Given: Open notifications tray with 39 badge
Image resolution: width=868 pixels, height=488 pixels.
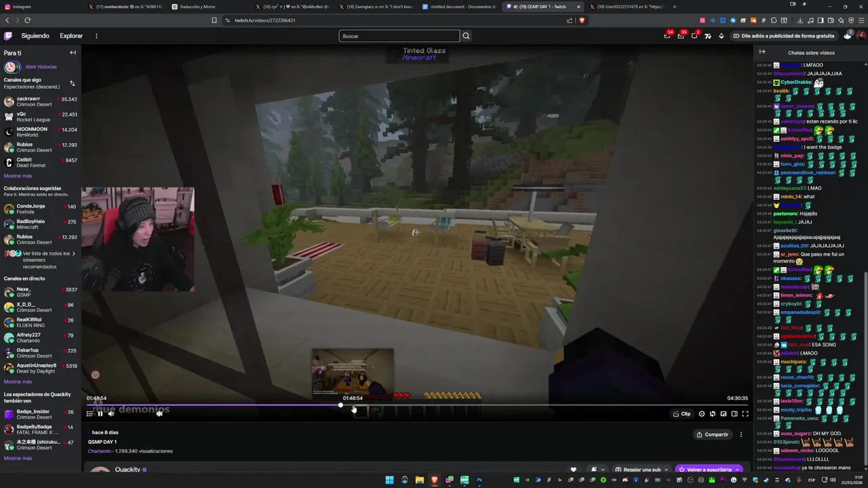Looking at the screenshot, I should (681, 35).
